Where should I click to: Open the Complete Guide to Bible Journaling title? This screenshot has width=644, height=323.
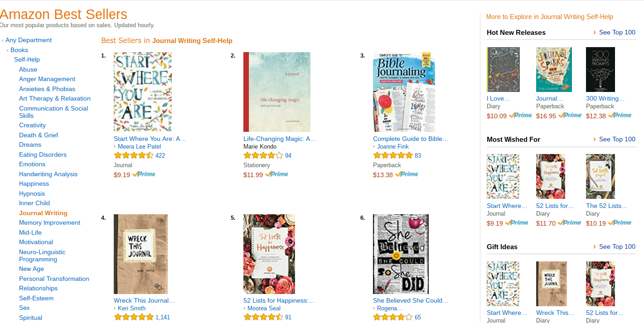coord(411,139)
